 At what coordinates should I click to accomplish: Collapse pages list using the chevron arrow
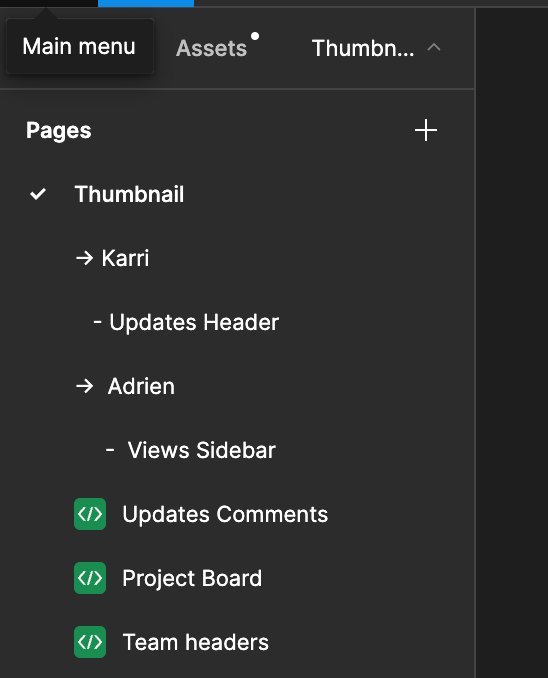(x=434, y=48)
